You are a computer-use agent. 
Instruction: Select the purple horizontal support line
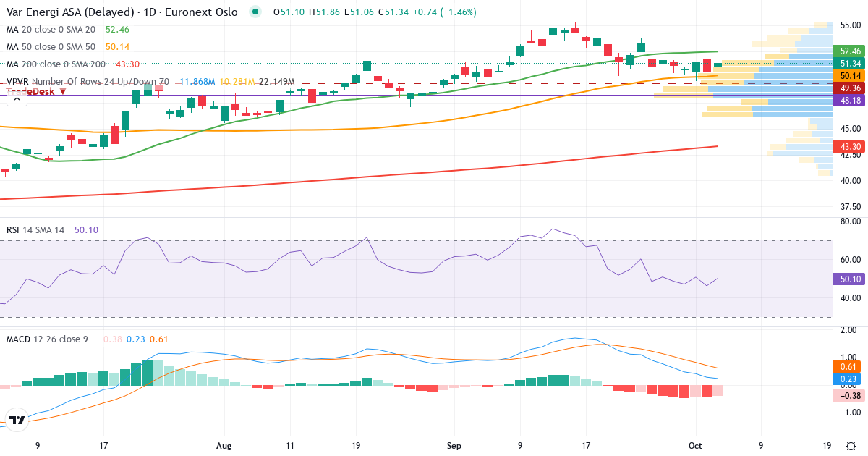[x=416, y=96]
